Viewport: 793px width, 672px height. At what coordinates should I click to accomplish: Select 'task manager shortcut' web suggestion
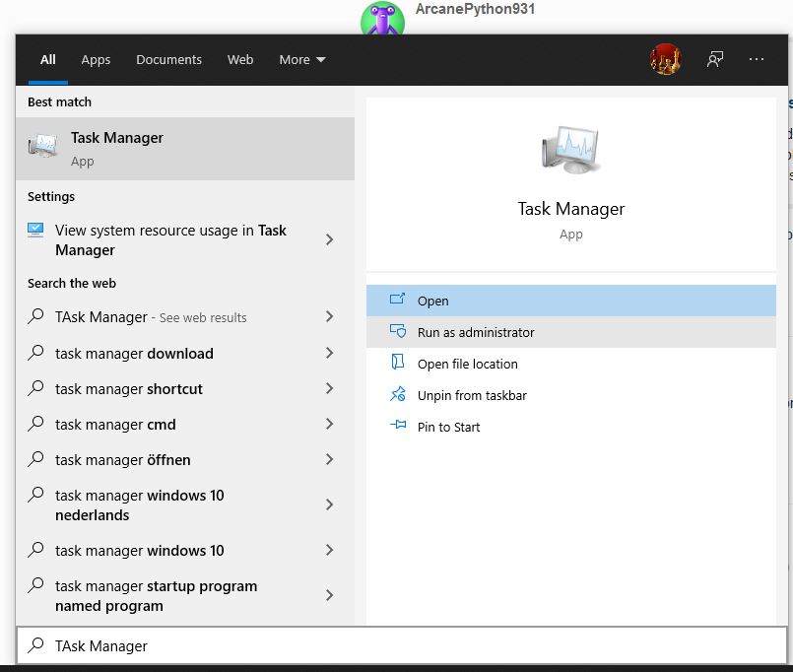[129, 388]
